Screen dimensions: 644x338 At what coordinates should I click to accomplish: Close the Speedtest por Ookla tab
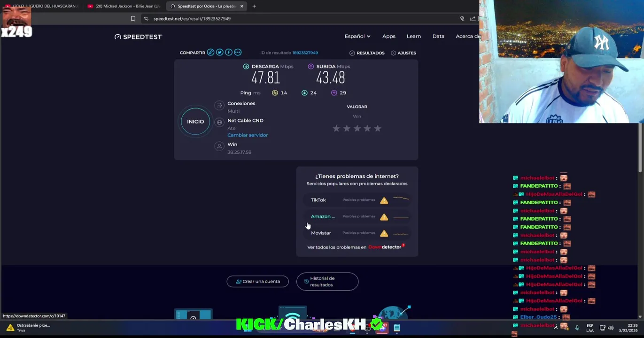coord(241,6)
